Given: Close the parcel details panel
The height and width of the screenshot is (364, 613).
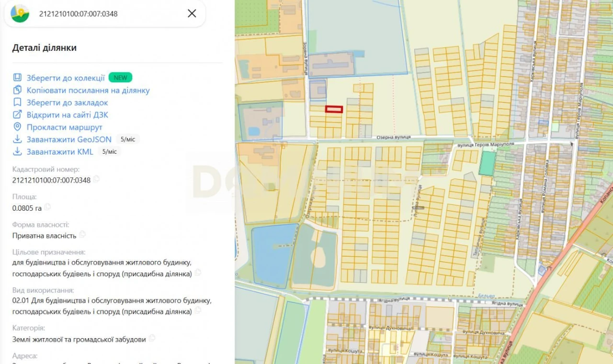Looking at the screenshot, I should [x=192, y=13].
